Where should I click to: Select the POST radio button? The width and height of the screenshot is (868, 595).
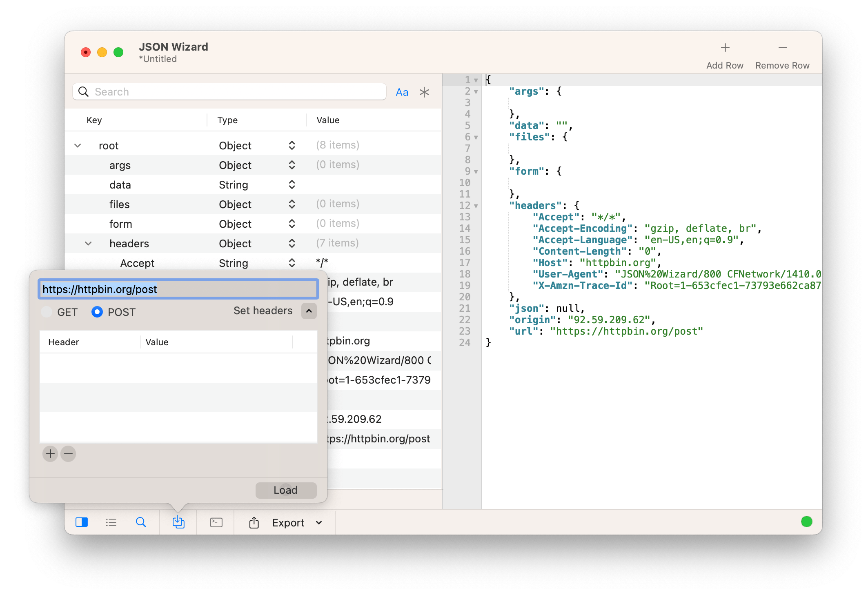click(97, 312)
